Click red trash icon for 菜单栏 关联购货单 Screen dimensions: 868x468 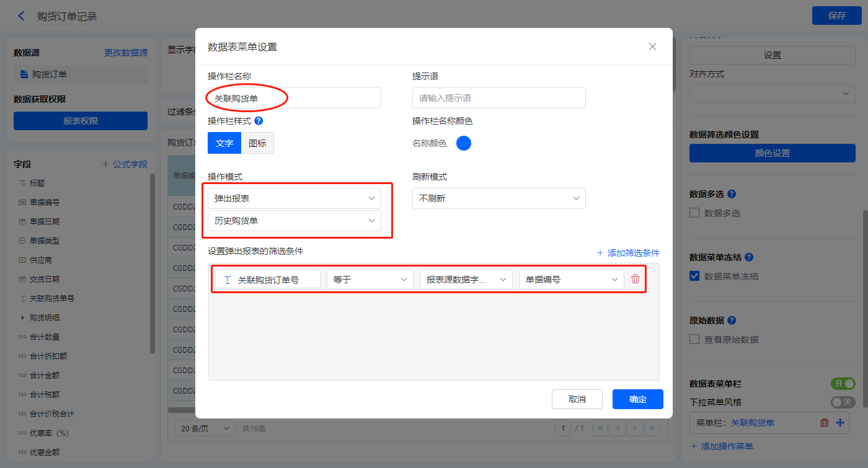[825, 423]
